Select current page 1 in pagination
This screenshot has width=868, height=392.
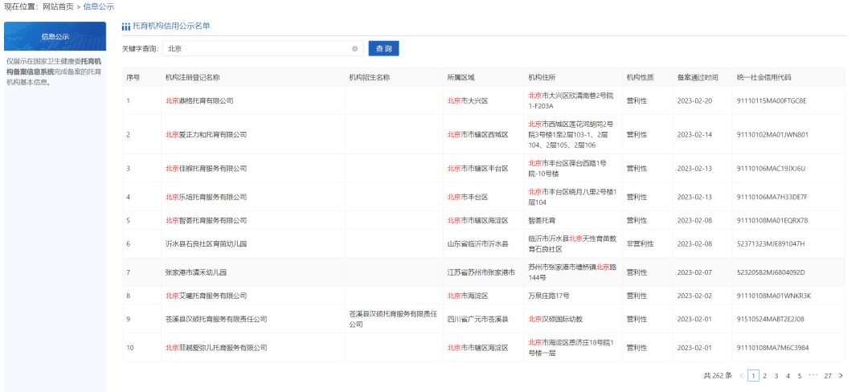pyautogui.click(x=753, y=375)
